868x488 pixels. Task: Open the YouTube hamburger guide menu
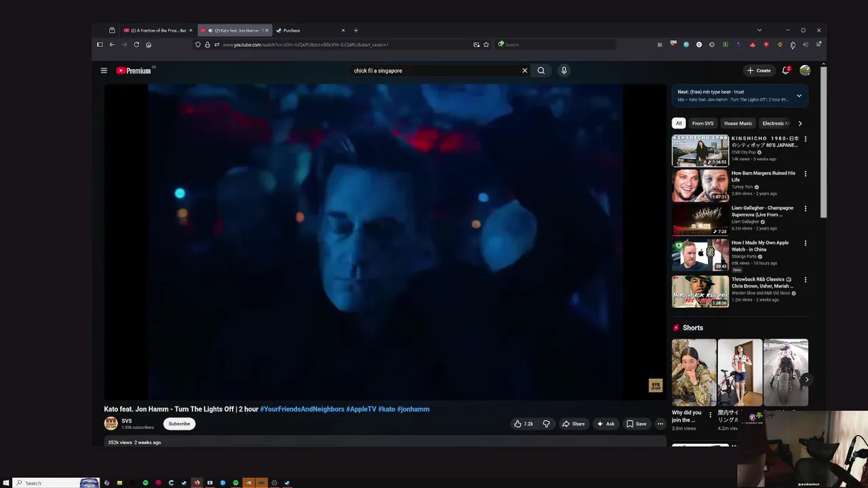pyautogui.click(x=104, y=70)
